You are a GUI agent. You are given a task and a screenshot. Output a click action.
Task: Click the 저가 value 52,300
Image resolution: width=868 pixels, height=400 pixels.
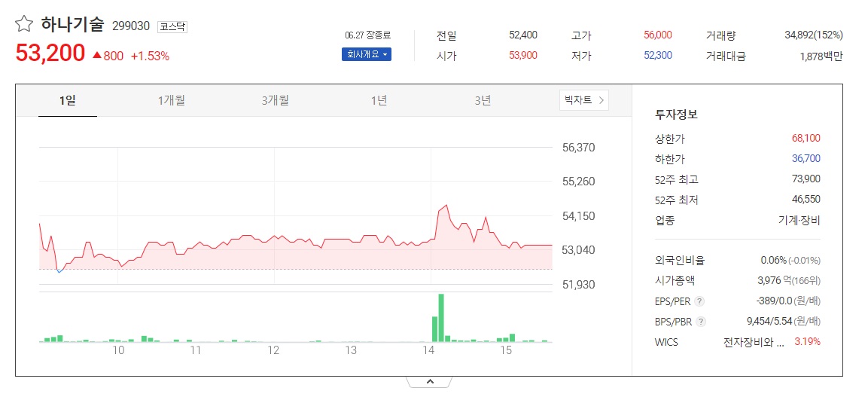pos(658,56)
